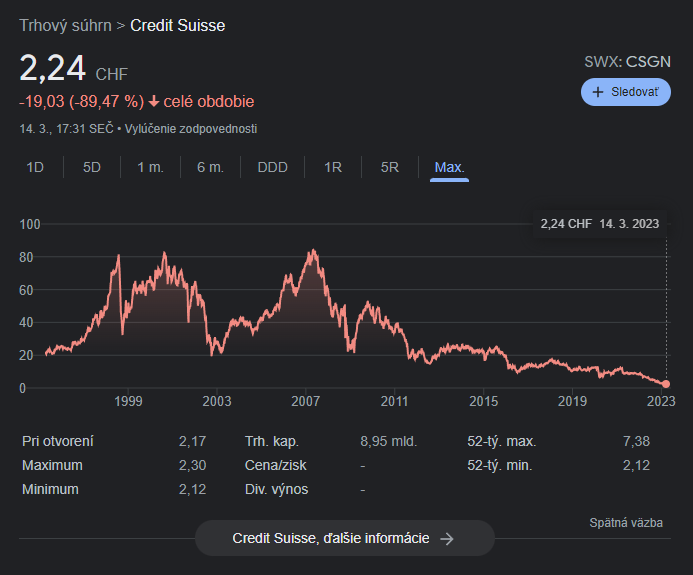
Task: Click the red down arrow next to percentage change
Action: point(154,102)
